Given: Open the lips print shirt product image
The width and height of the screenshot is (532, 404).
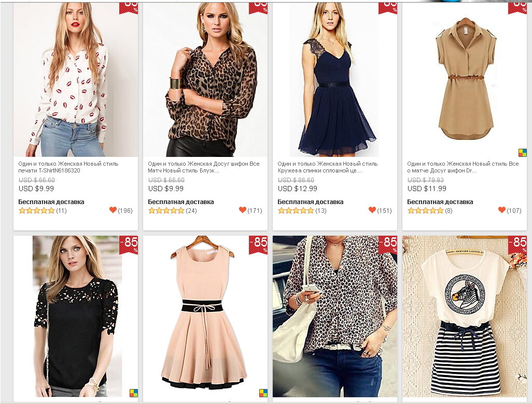Looking at the screenshot, I should point(76,79).
